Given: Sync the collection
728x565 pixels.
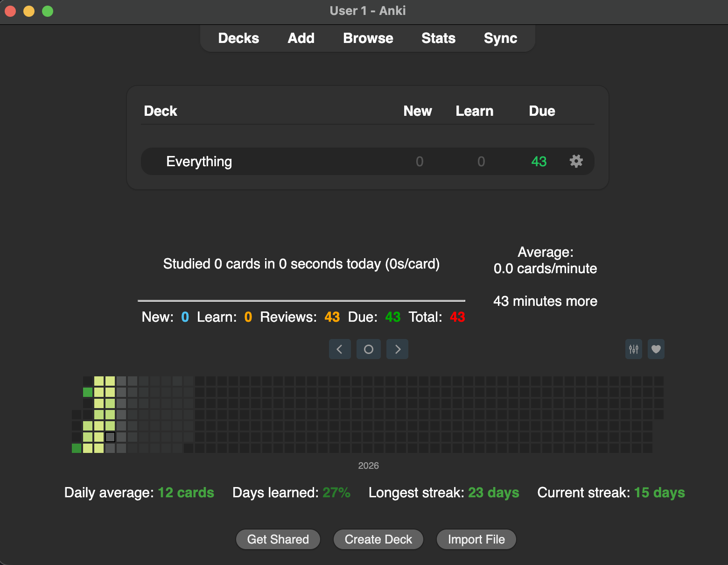Looking at the screenshot, I should point(500,38).
